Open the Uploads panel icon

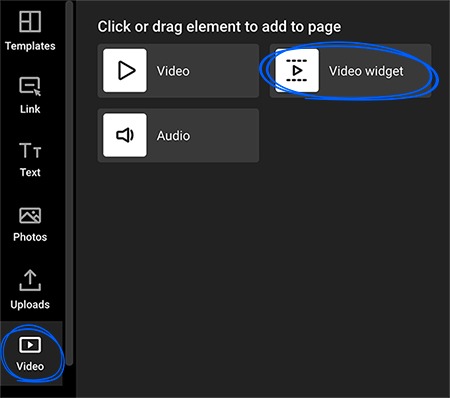tap(30, 280)
